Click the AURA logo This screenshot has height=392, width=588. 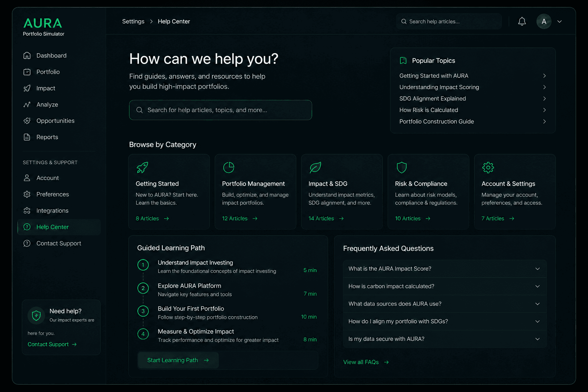[43, 23]
